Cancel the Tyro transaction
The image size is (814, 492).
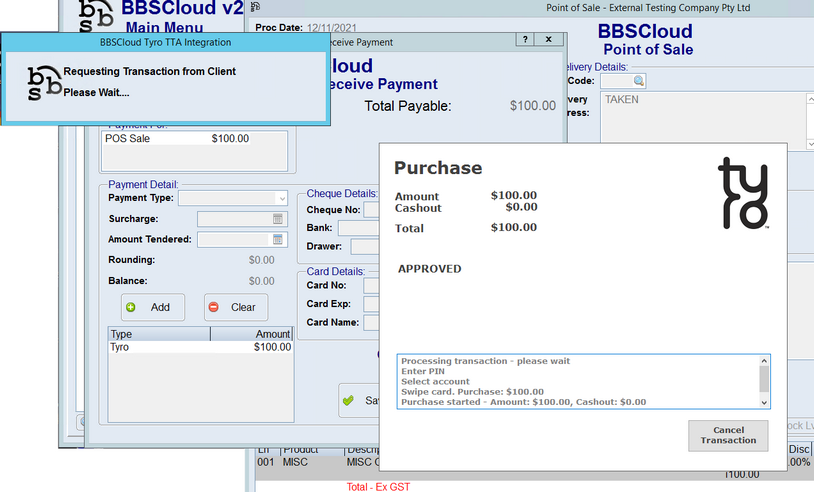coord(727,435)
